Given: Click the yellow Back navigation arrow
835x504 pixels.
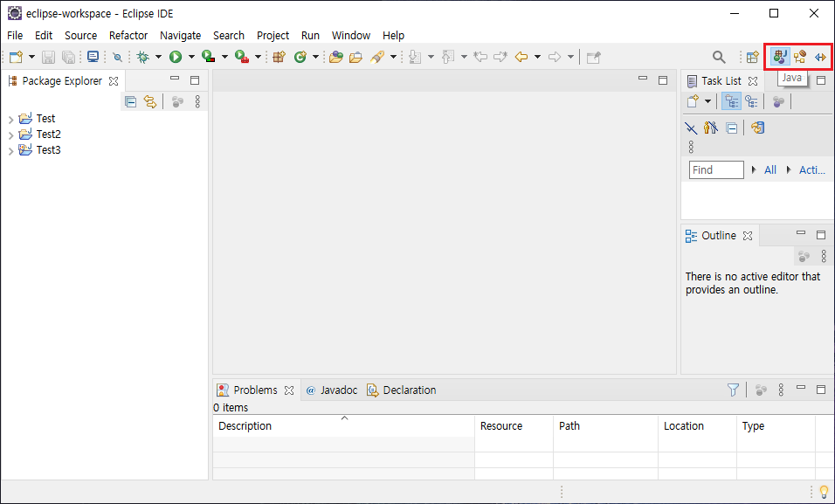Looking at the screenshot, I should tap(521, 57).
